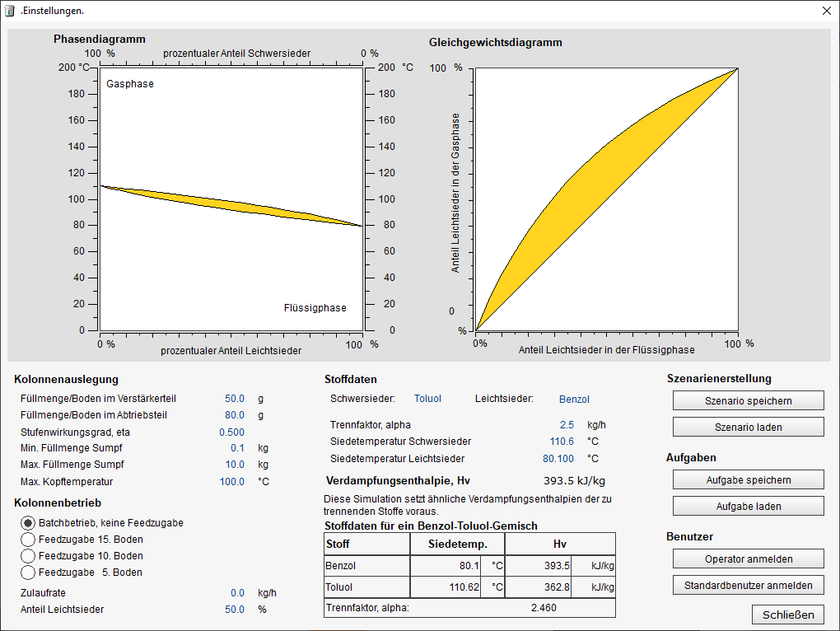Click the Stoffdaten section heading

350,379
